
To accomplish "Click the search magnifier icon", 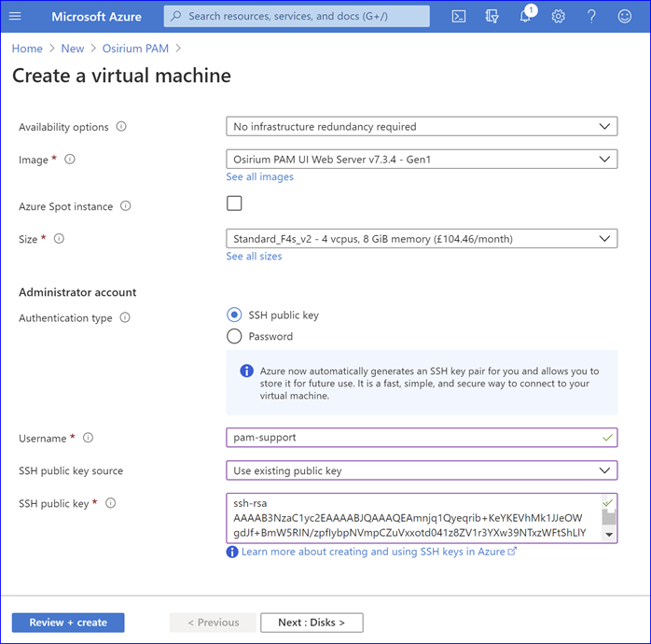I will (x=175, y=16).
